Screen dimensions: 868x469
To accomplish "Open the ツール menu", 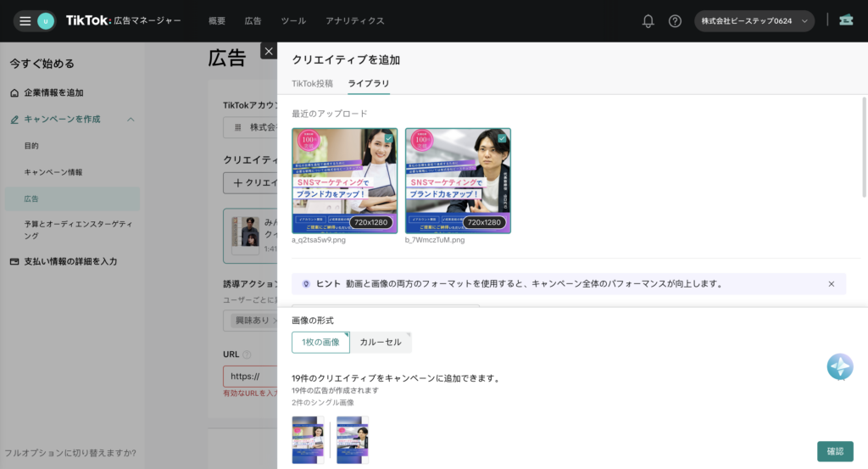I will coord(292,21).
